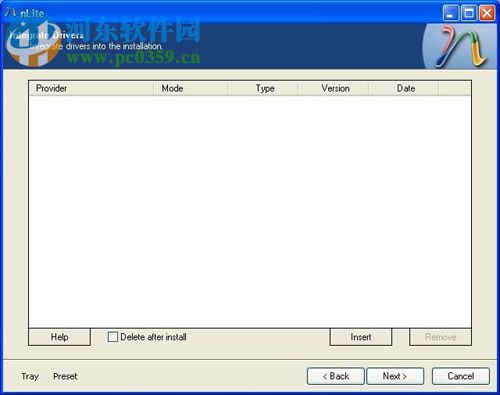
Task: Open the Help button
Action: tap(59, 337)
